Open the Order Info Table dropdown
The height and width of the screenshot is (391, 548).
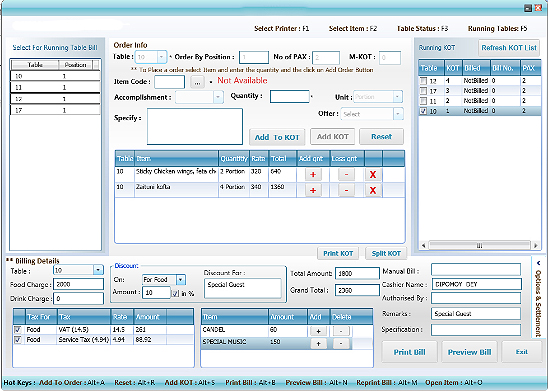click(x=162, y=57)
